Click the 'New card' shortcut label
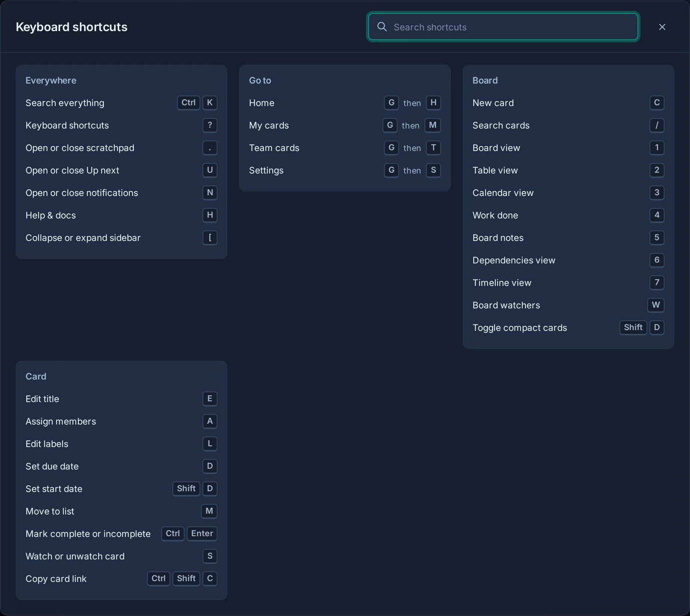690x616 pixels. (493, 103)
